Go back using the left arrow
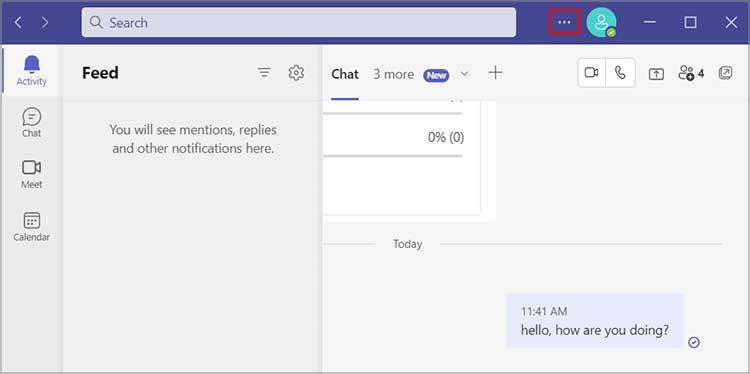This screenshot has width=750, height=374. point(18,22)
